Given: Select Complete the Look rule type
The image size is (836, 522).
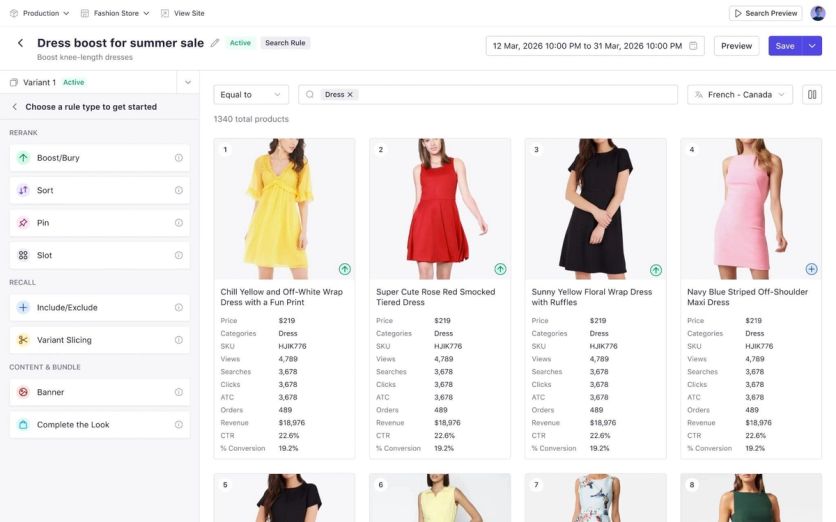Looking at the screenshot, I should [x=100, y=425].
